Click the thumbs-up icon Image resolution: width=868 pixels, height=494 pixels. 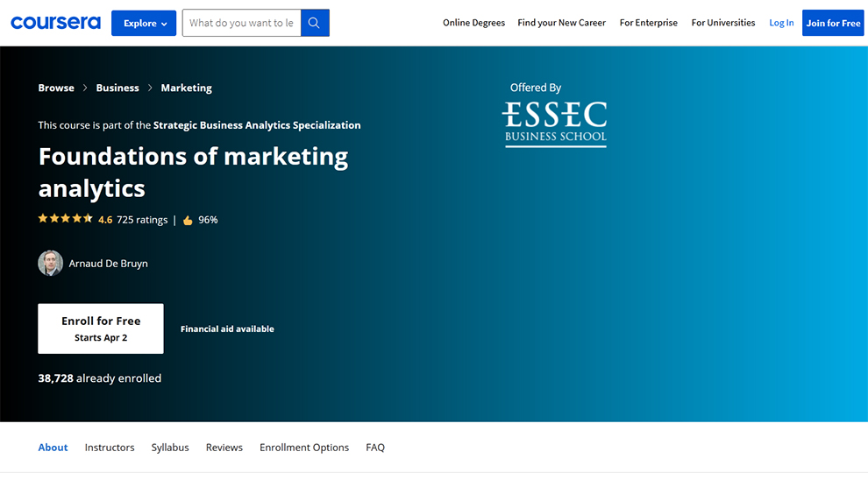point(188,220)
